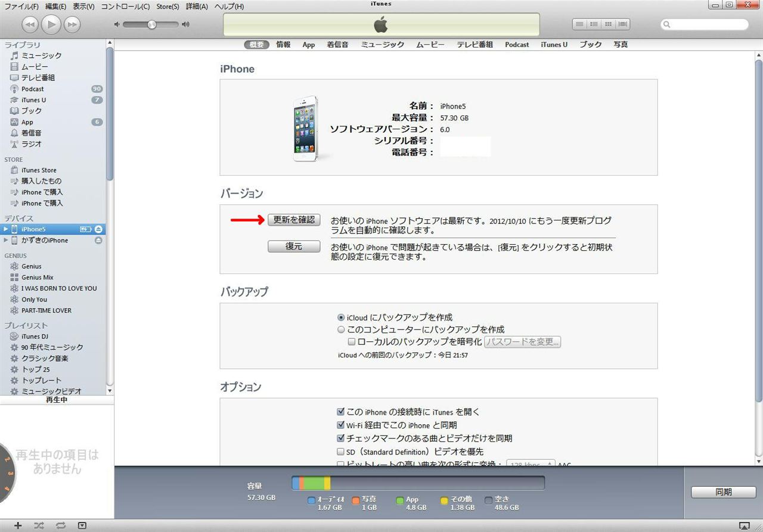Expand the iPhone5 device tree
The width and height of the screenshot is (763, 532).
6,229
